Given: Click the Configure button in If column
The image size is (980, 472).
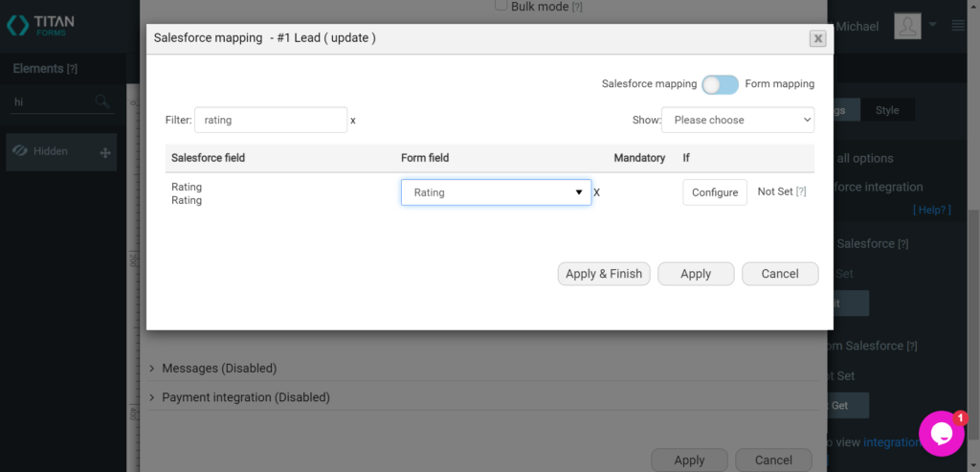Looking at the screenshot, I should tap(714, 192).
